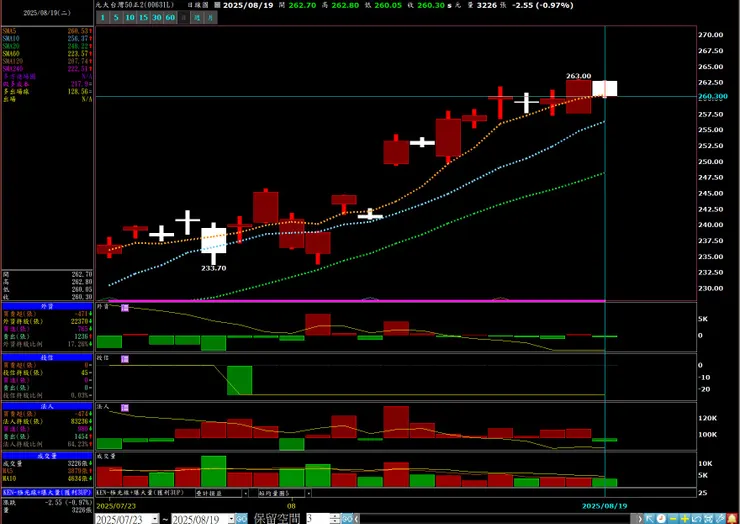Click the 2025/07/23 date label on time axis
740x524 pixels.
click(x=118, y=506)
